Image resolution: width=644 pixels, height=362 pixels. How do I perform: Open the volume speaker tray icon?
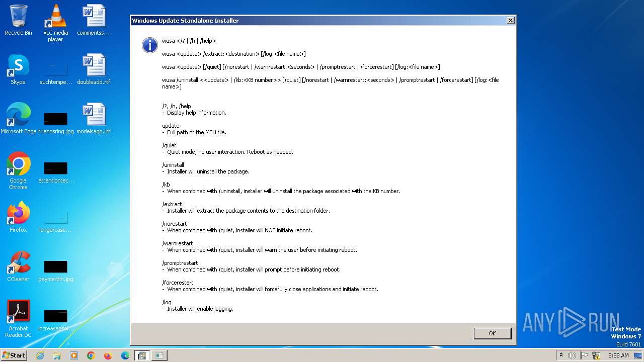(x=572, y=355)
